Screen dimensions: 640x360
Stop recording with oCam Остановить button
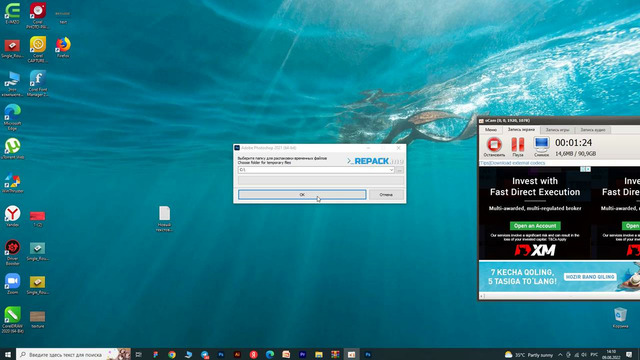coord(494,147)
